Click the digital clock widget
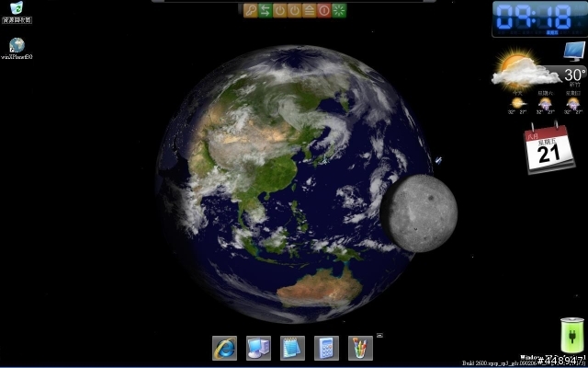 click(x=539, y=18)
